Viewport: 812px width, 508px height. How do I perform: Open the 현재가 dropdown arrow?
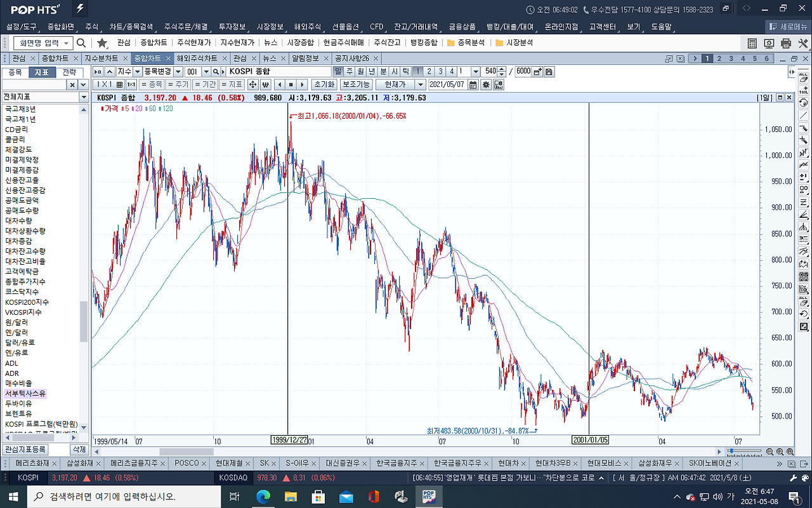tap(420, 84)
